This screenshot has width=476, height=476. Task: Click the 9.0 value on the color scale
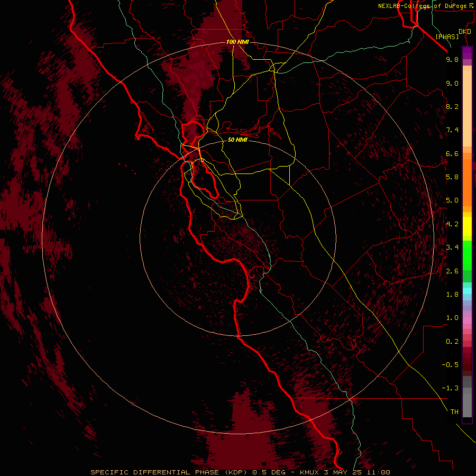point(452,83)
